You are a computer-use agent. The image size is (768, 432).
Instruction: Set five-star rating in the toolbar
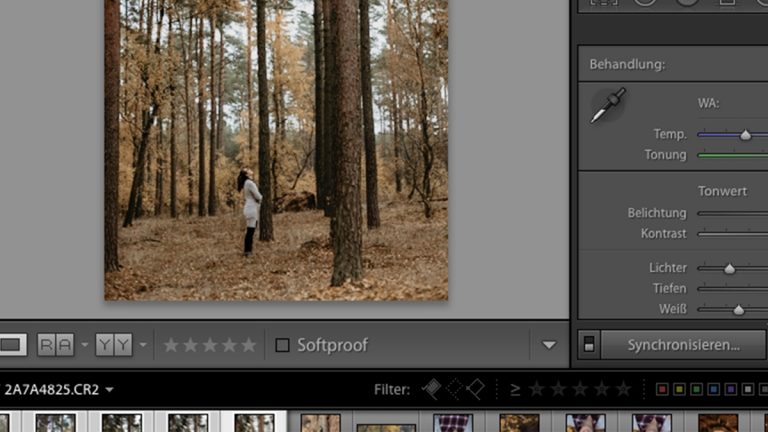(x=249, y=345)
